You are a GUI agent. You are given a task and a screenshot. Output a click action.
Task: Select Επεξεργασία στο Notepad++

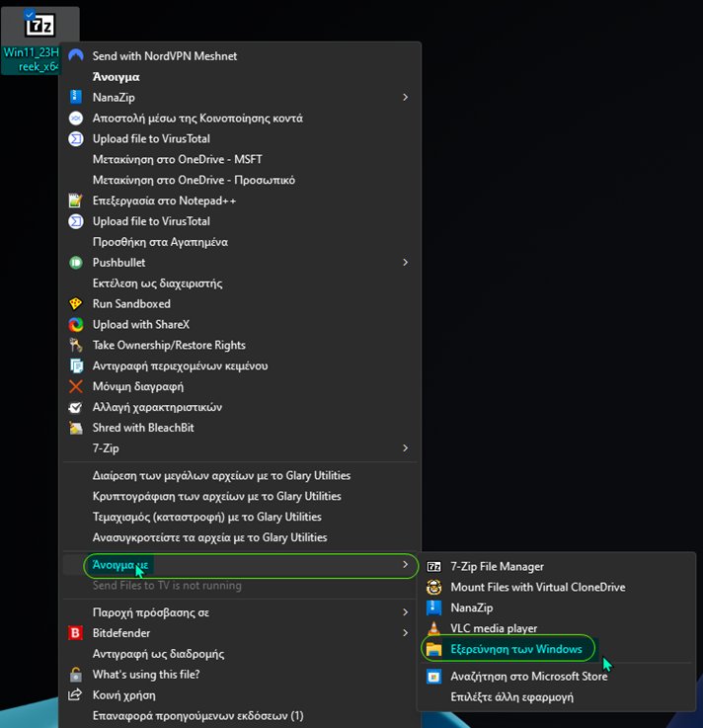[164, 201]
